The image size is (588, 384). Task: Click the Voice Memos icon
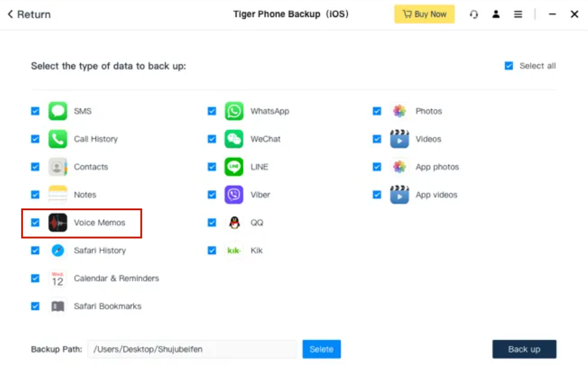[58, 223]
